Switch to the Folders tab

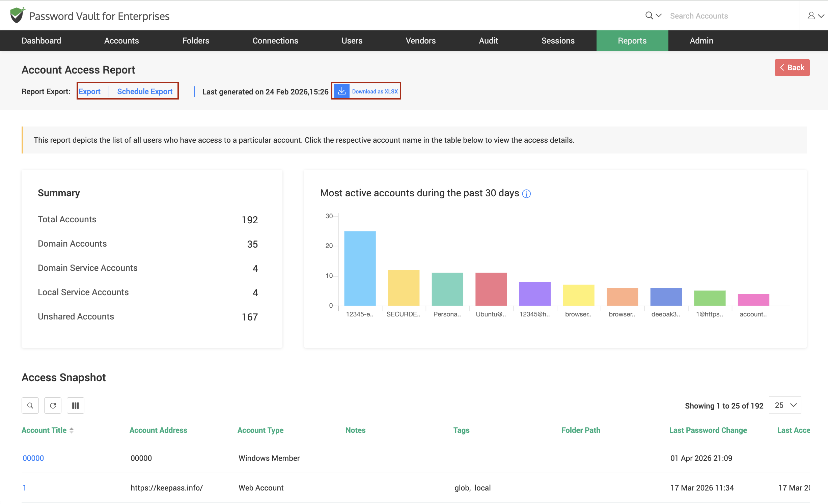(196, 40)
